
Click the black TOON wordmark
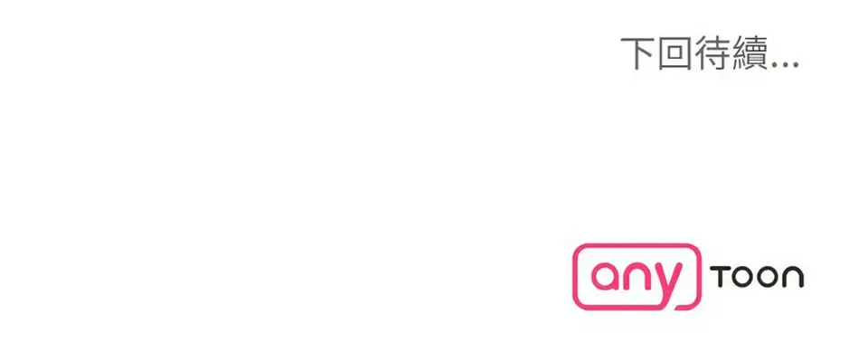click(x=757, y=277)
